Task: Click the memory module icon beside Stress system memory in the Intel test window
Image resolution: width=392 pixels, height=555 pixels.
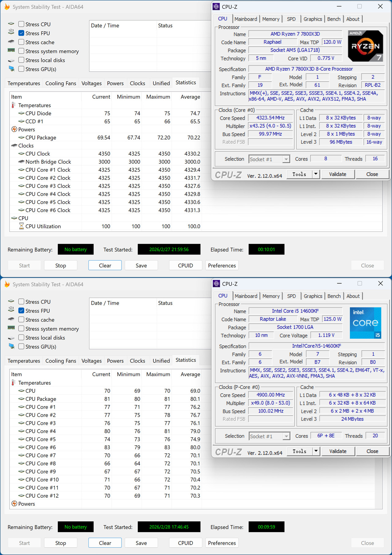Action: coord(11,328)
